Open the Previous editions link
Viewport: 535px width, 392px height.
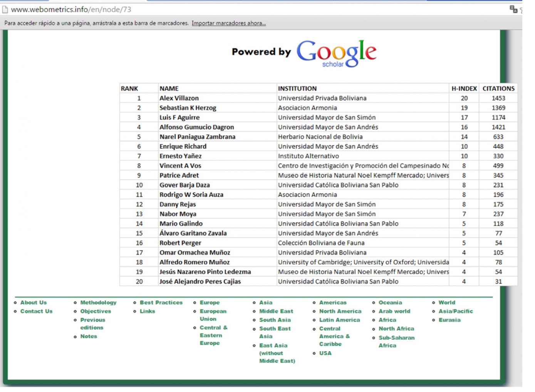click(92, 324)
